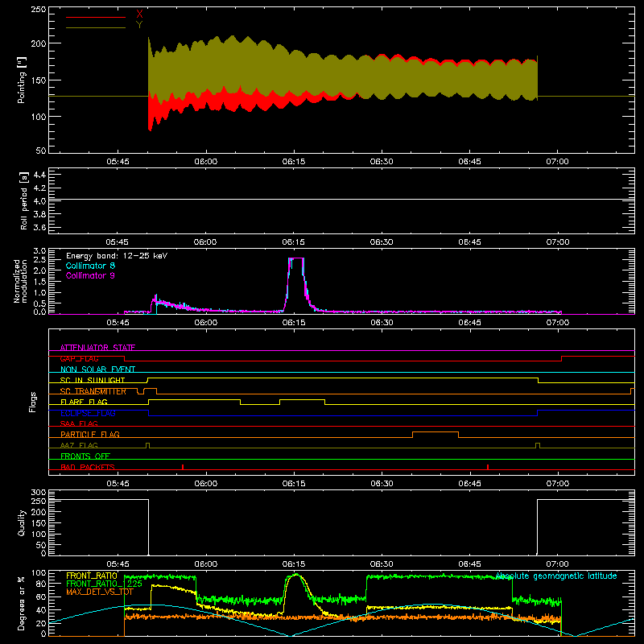Click the 'Normalized modulation' axis title
Screen dimensions: 644x644
pyautogui.click(x=20, y=281)
